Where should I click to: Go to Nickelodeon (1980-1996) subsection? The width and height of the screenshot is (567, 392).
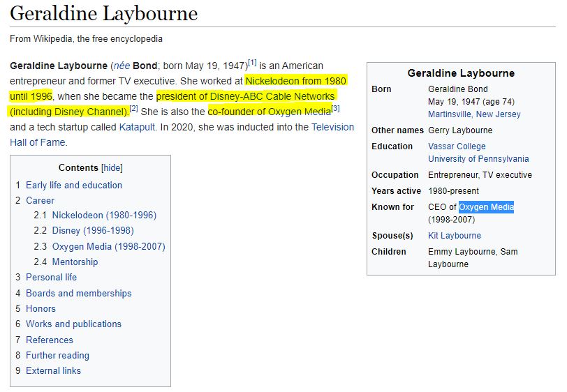pyautogui.click(x=104, y=216)
